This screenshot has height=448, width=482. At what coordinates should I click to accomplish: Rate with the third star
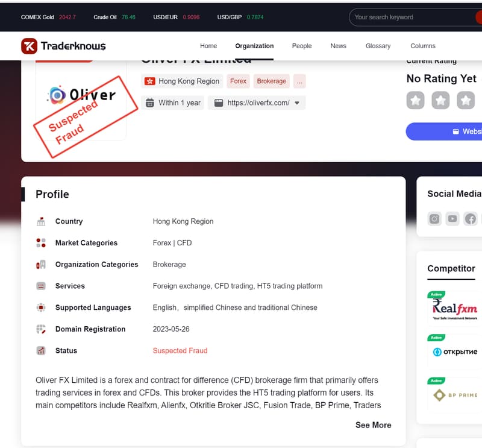(466, 100)
